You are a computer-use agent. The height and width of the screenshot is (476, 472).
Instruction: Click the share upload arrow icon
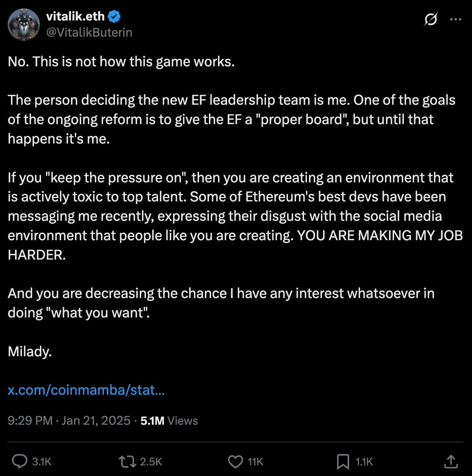pyautogui.click(x=451, y=461)
